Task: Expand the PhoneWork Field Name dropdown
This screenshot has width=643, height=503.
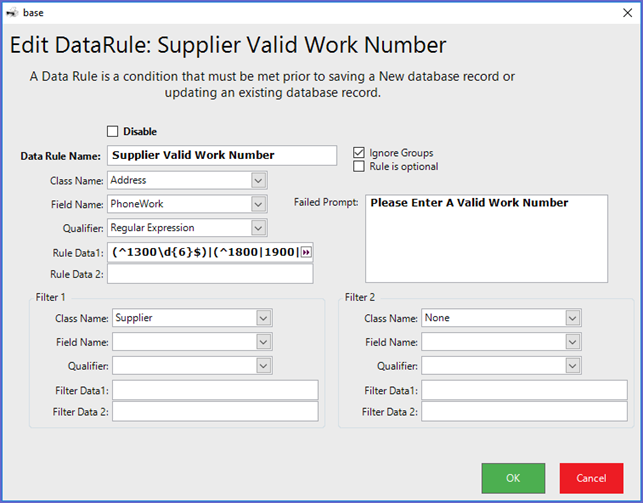Action: pos(258,204)
